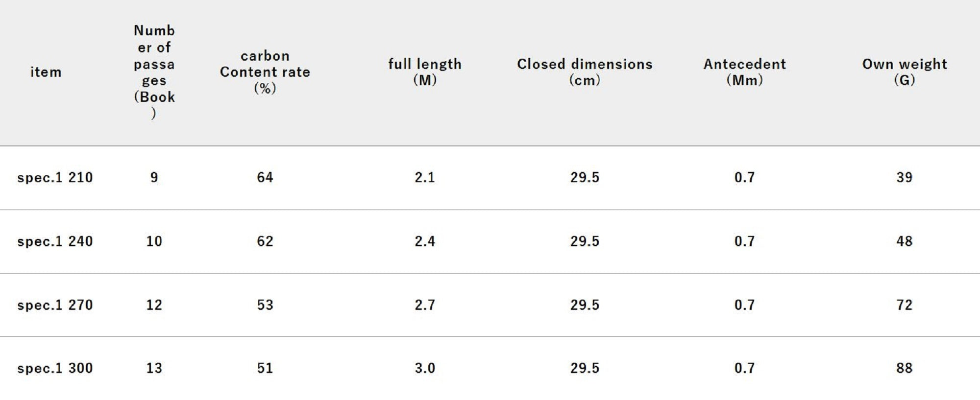This screenshot has width=980, height=400.
Task: Click own weight value 88
Action: pos(904,368)
